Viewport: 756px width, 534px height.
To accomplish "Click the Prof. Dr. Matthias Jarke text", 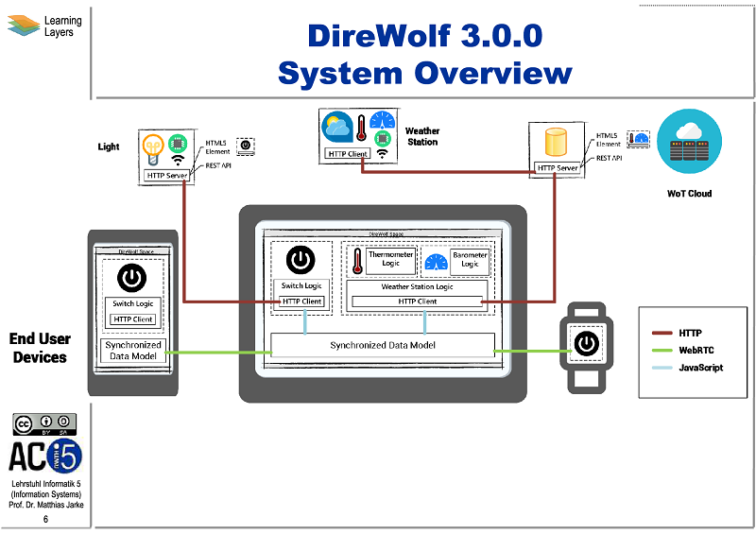I will pos(45,505).
